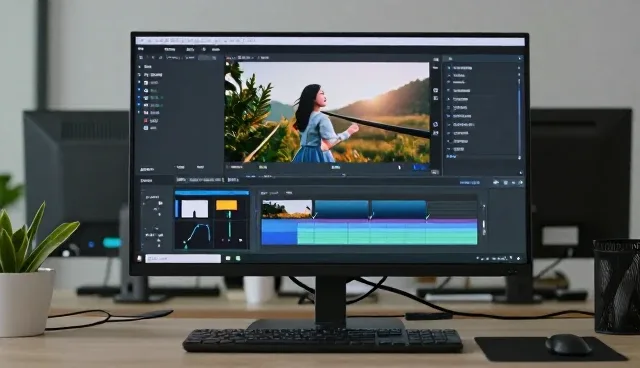
Task: Click the taskbar search box
Action: point(183,258)
